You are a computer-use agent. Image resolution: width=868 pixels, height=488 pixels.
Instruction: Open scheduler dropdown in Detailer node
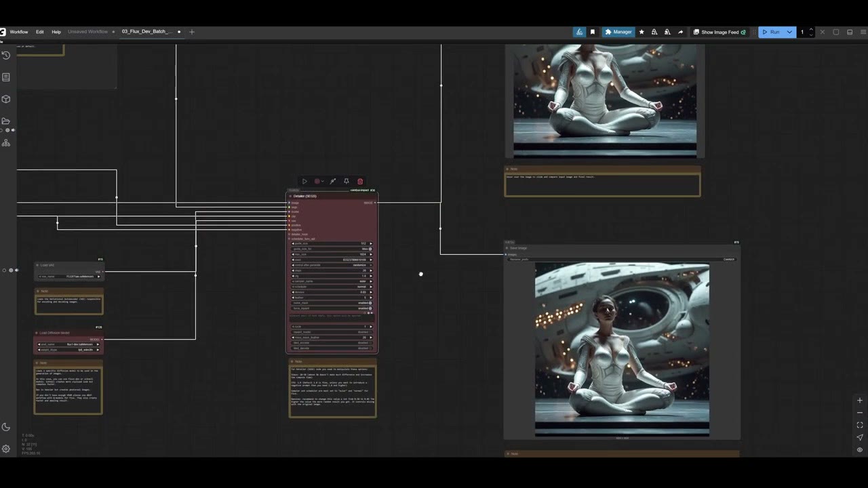(332, 287)
